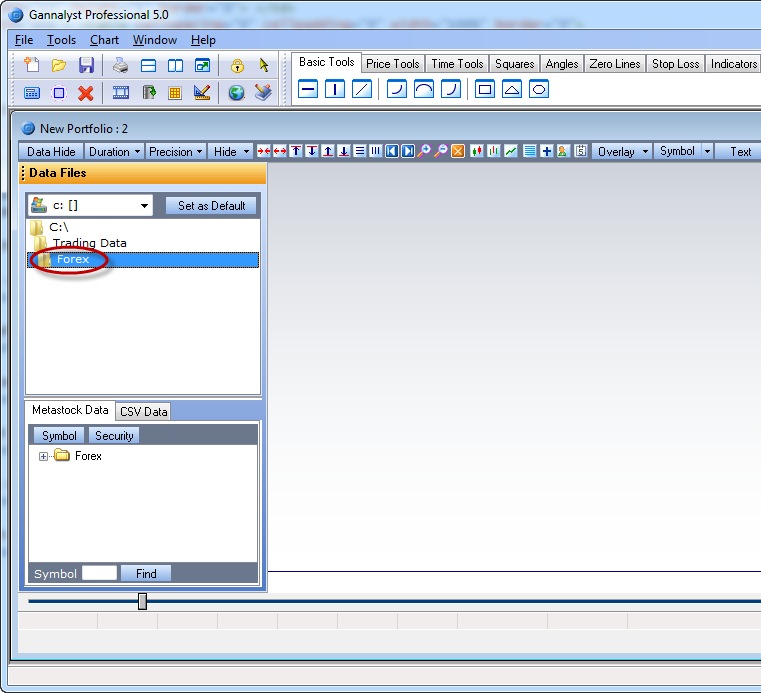This screenshot has height=693, width=761.
Task: Expand chart horizontally with outward red arrows
Action: 280,151
